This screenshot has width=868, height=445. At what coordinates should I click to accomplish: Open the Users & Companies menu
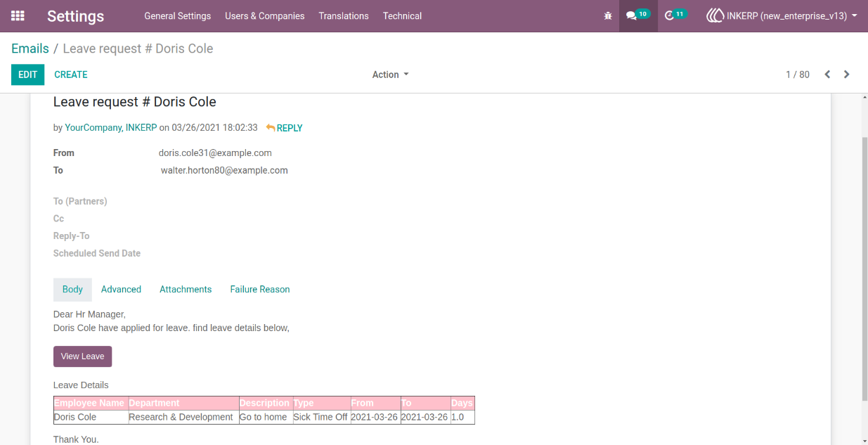pyautogui.click(x=265, y=15)
